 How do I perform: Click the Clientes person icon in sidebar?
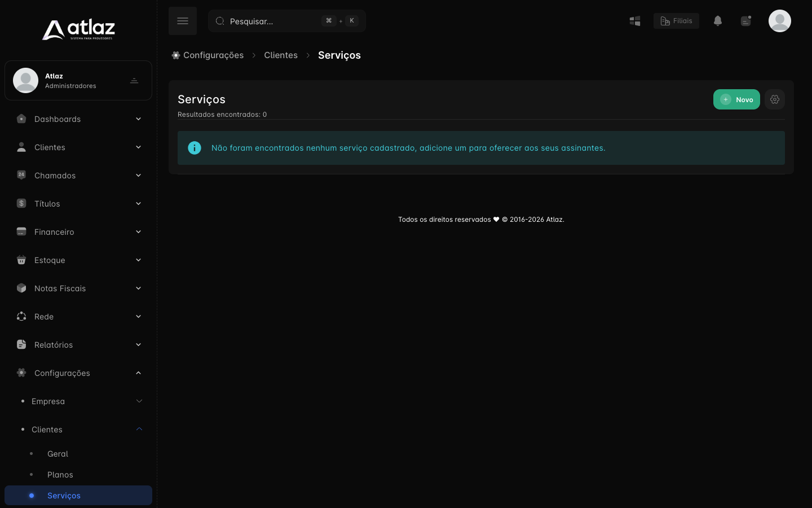[21, 147]
